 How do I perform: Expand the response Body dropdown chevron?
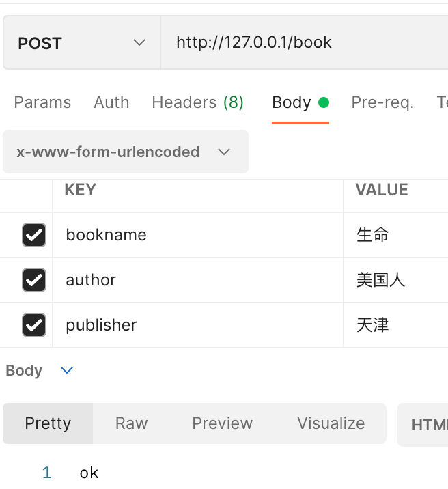[67, 371]
